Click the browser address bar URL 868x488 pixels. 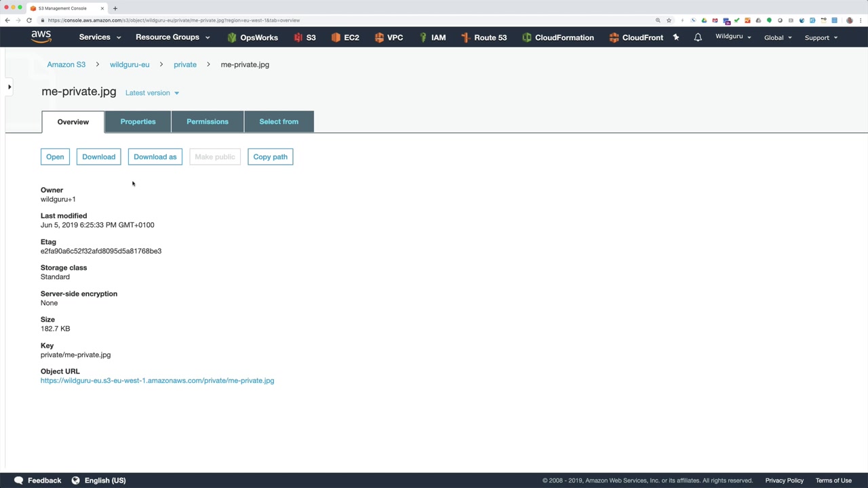pos(174,20)
